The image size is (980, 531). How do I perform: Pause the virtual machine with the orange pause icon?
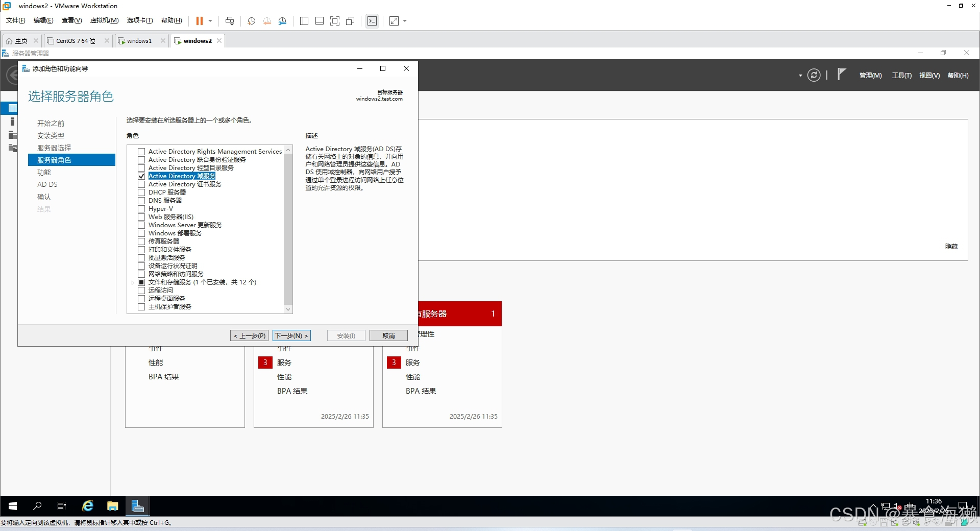pyautogui.click(x=200, y=21)
